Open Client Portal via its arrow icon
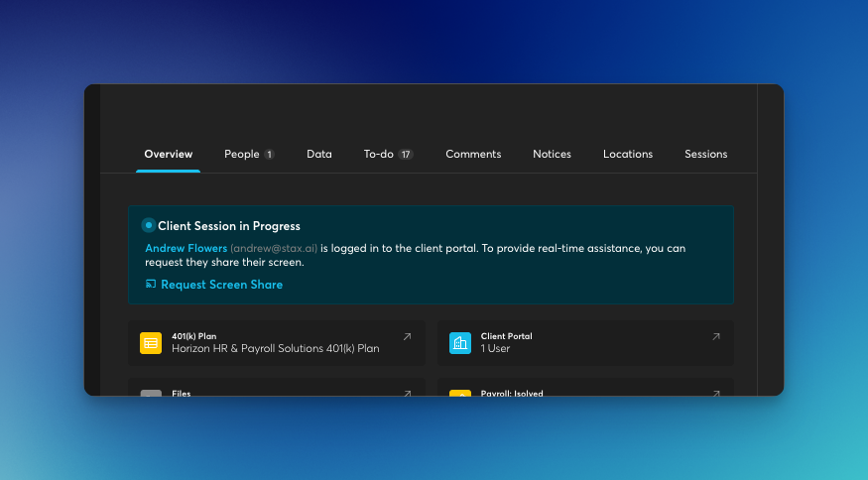This screenshot has width=868, height=480. (716, 337)
